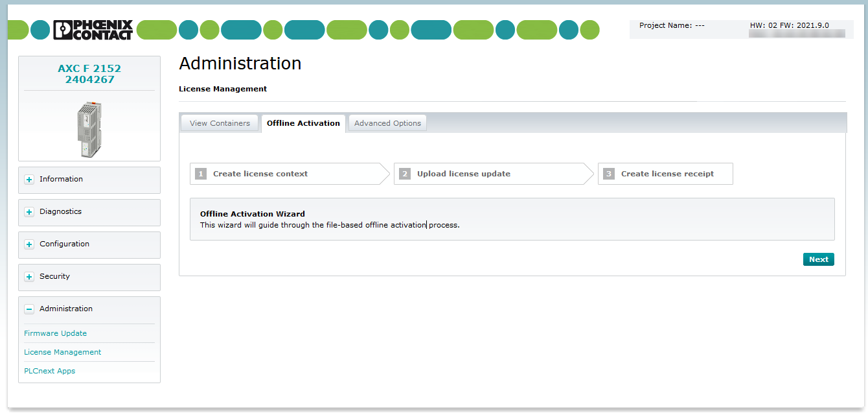Image resolution: width=868 pixels, height=413 pixels.
Task: Expand the Information section plus icon
Action: tap(29, 180)
